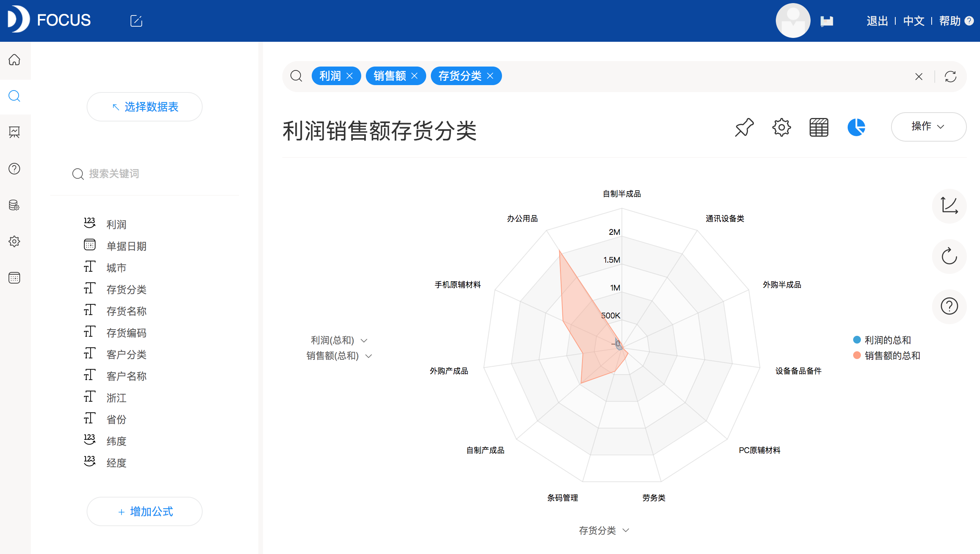Click the save disk icon in header
Image resolution: width=980 pixels, height=554 pixels.
click(827, 21)
